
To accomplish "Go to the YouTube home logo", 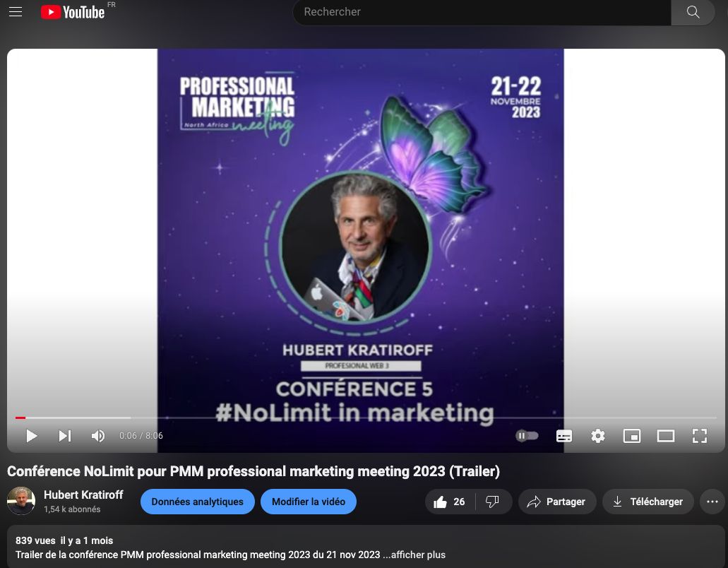I will point(73,11).
